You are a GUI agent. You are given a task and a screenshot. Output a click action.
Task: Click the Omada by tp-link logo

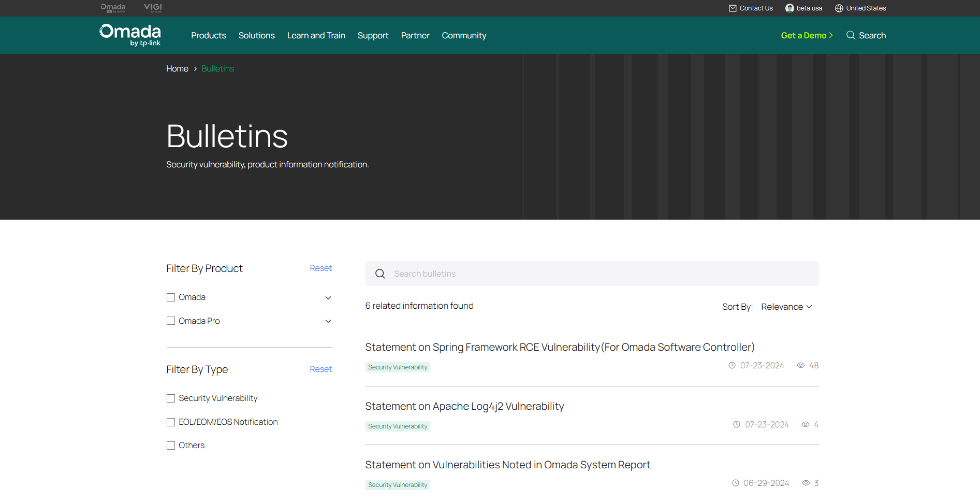130,35
